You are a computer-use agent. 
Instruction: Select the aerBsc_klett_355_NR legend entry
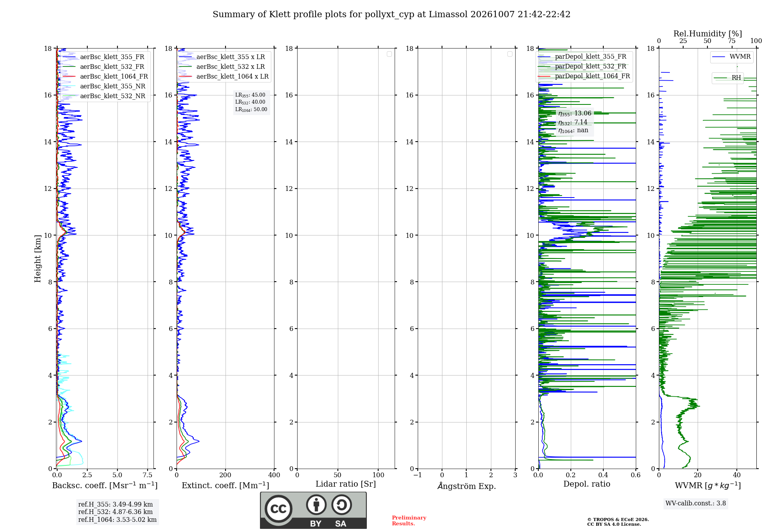click(x=104, y=86)
